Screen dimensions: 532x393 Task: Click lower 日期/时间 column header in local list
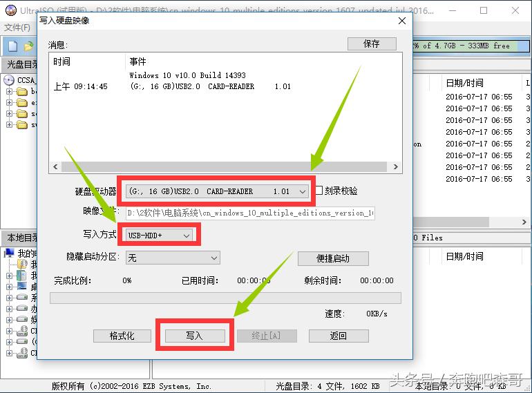click(465, 256)
